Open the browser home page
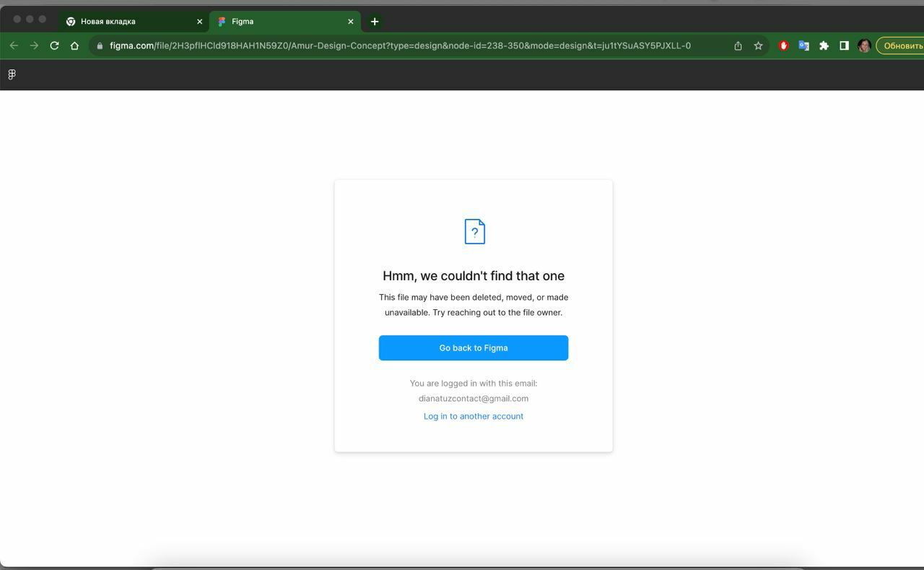The image size is (924, 570). (74, 46)
